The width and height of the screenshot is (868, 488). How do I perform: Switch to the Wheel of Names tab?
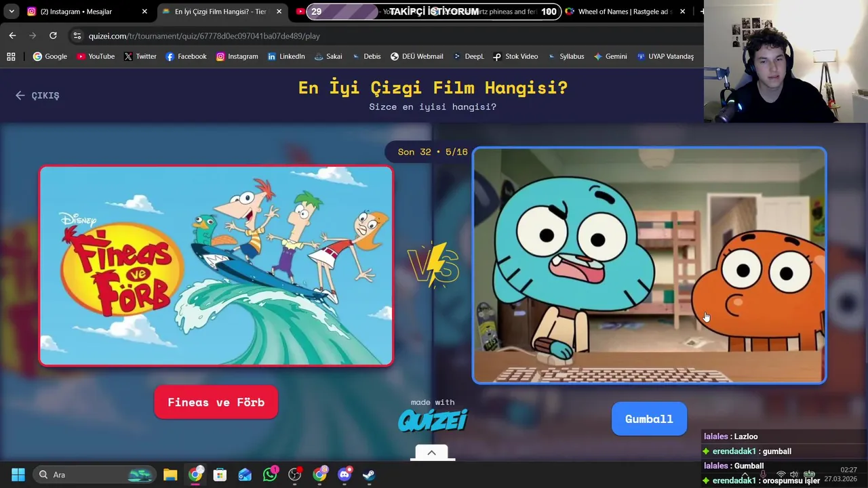pos(625,12)
